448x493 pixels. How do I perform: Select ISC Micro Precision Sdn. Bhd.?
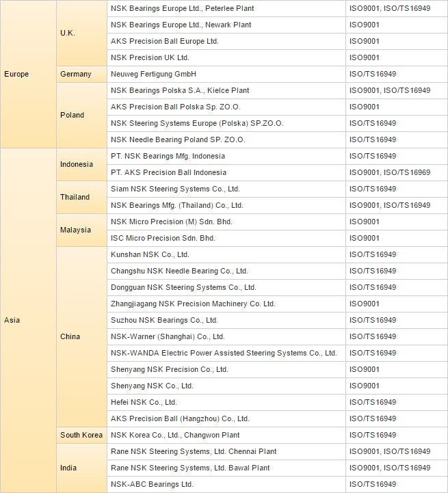(163, 238)
